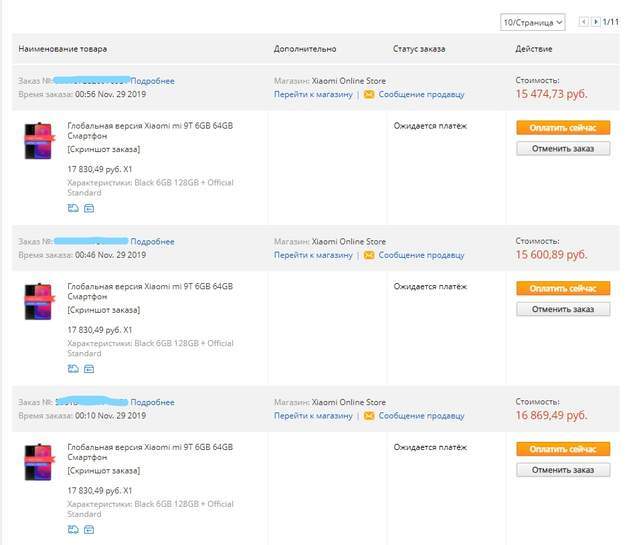Click second small icon under the 00:46 order characteristics
The height and width of the screenshot is (545, 629).
88,369
